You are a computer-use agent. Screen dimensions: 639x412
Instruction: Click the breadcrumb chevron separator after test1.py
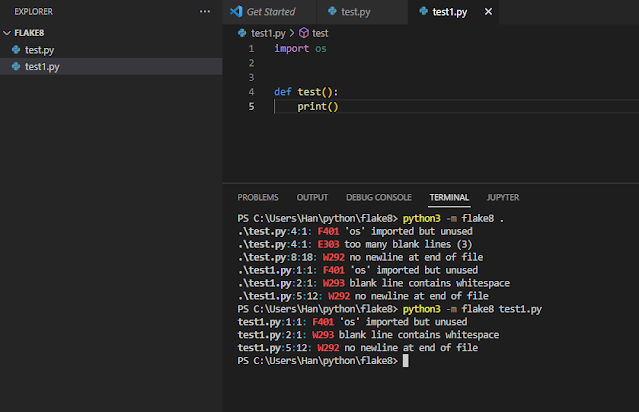pyautogui.click(x=292, y=33)
